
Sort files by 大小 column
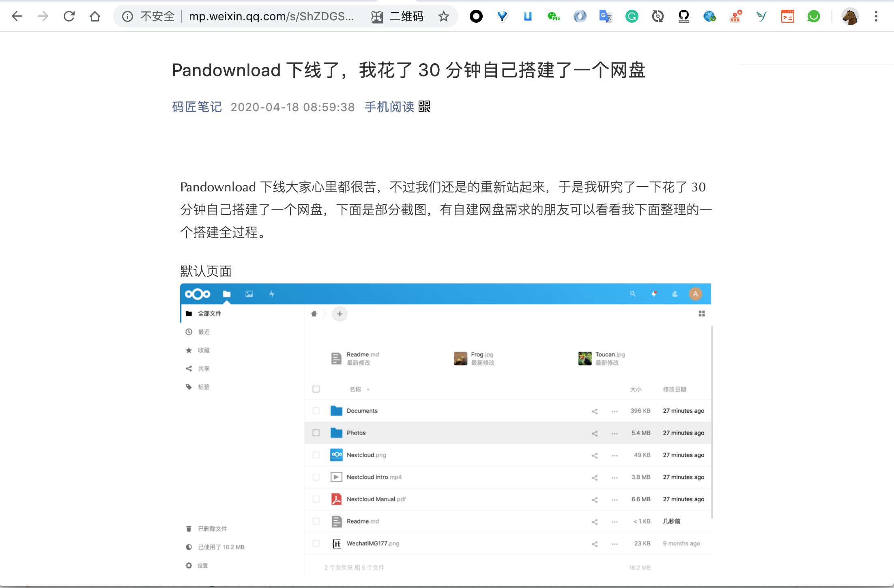[x=636, y=389]
